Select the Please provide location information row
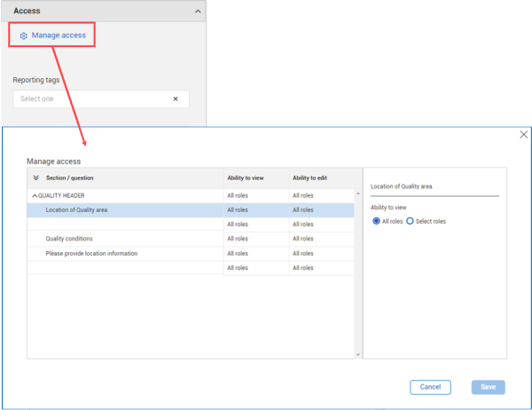 [x=91, y=253]
